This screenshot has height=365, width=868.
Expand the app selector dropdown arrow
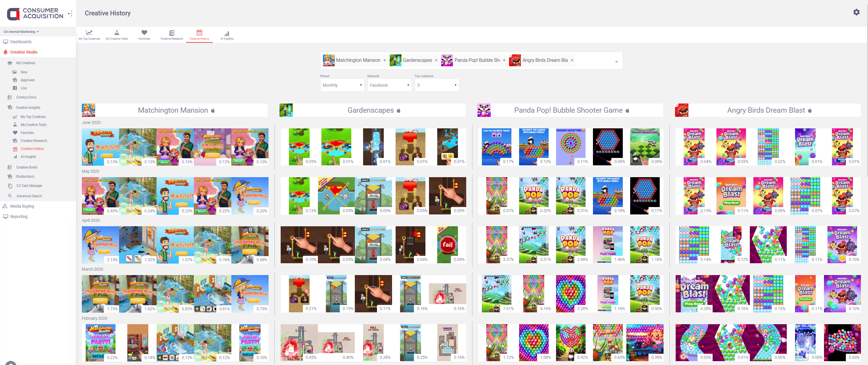pyautogui.click(x=616, y=62)
